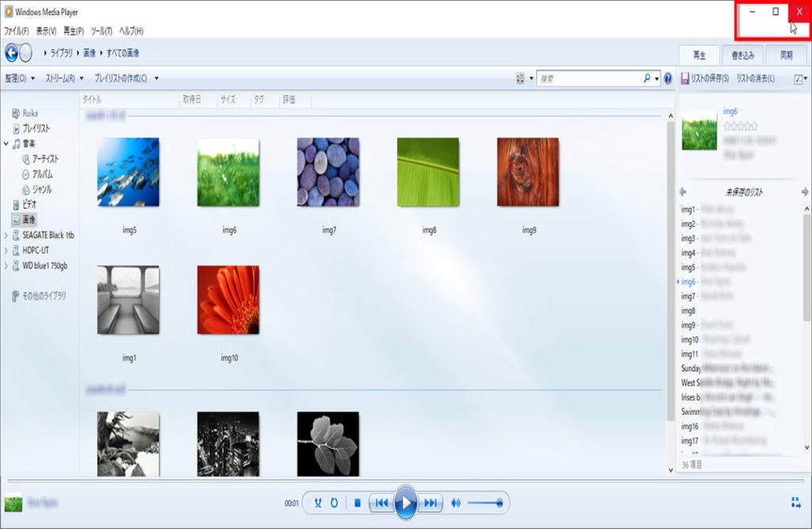The height and width of the screenshot is (529, 812).
Task: Mute the volume speaker icon
Action: click(x=456, y=503)
